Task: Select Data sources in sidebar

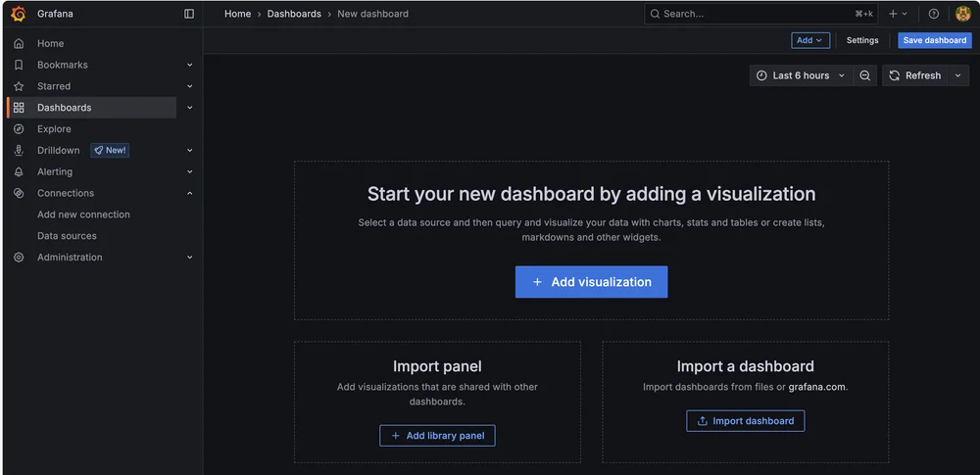Action: pos(67,236)
